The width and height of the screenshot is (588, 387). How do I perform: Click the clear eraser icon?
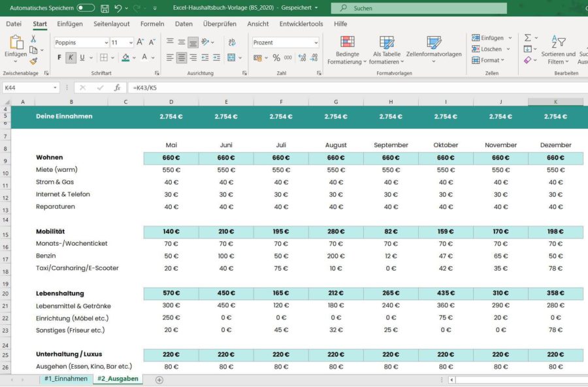point(528,60)
